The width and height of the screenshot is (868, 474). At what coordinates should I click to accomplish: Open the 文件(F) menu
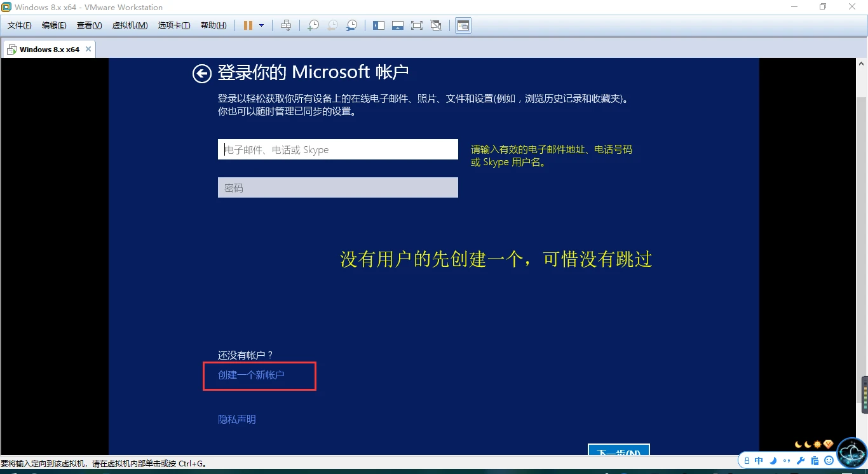pos(19,25)
